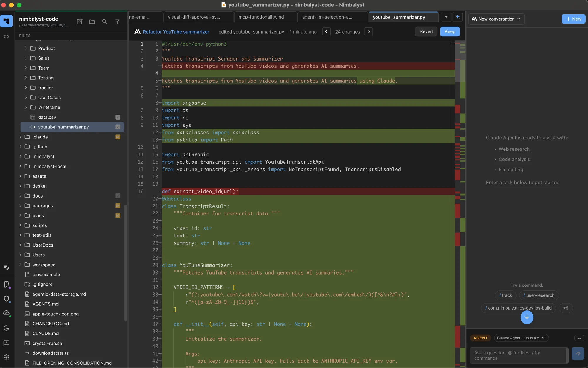Viewport: 588px width, 368px height.
Task: Expand the .github folder
Action: pos(20,146)
